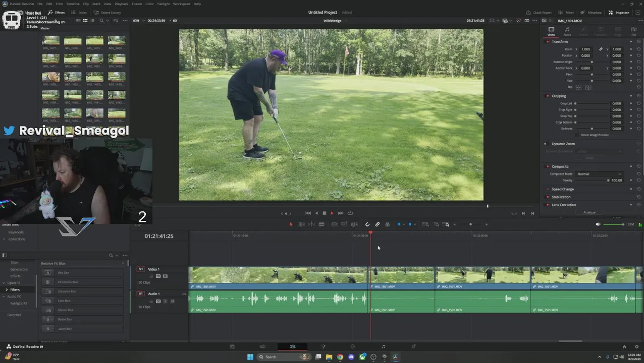Viewport: 644px width, 363px height.
Task: Toggle Position Lock padlock icon
Action: pyautogui.click(x=387, y=224)
